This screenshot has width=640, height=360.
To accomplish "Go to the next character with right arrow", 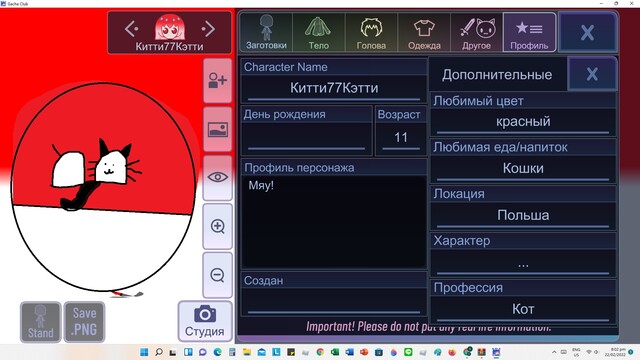I will tap(208, 29).
